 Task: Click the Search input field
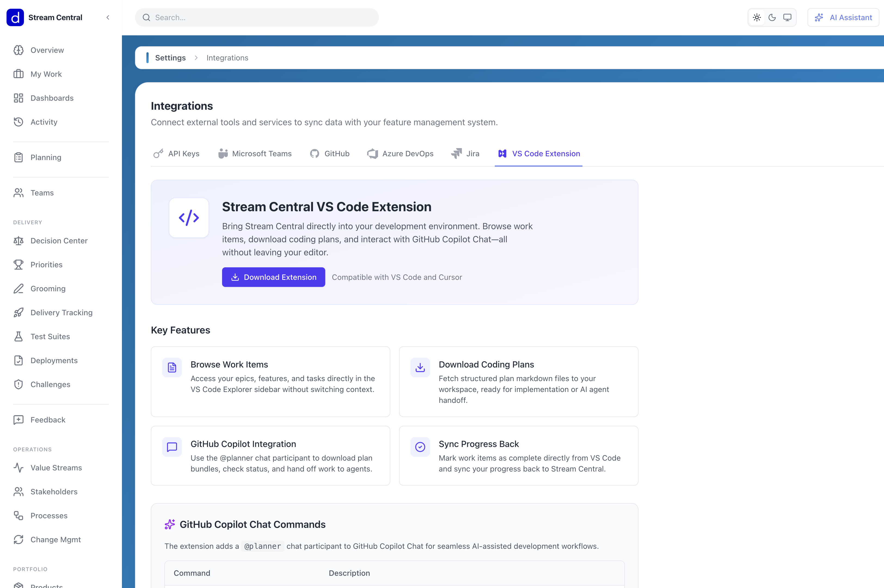click(257, 18)
